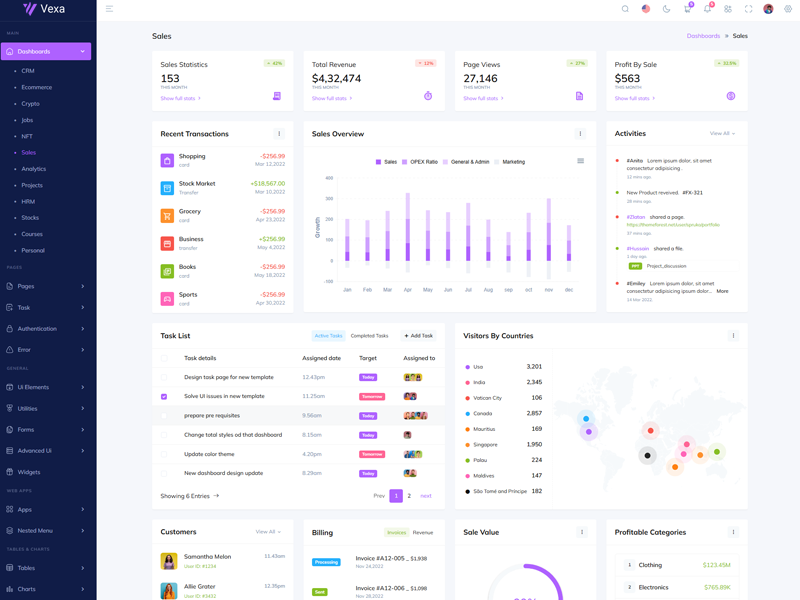
Task: Open the search icon in header
Action: pyautogui.click(x=625, y=9)
